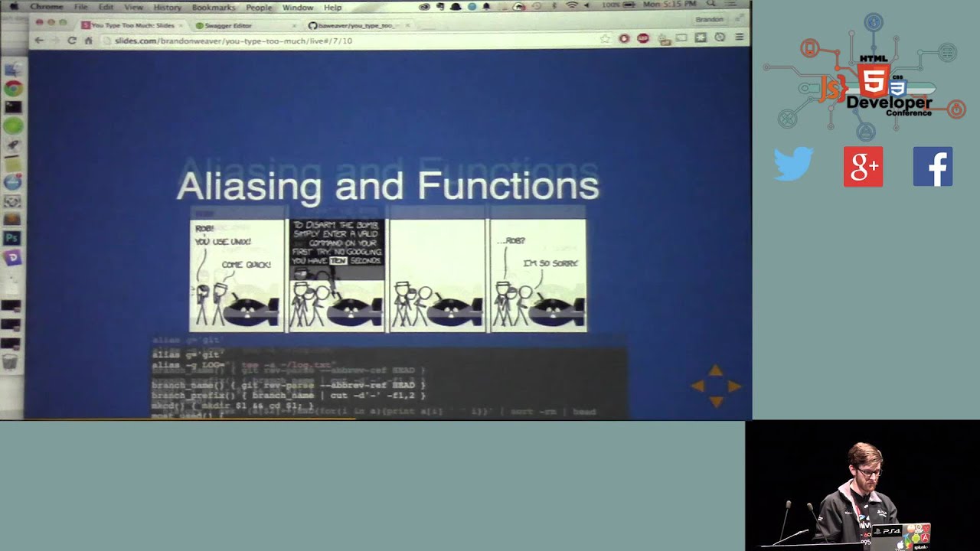
Task: Click the code block with alias g='git'
Action: tap(390, 377)
